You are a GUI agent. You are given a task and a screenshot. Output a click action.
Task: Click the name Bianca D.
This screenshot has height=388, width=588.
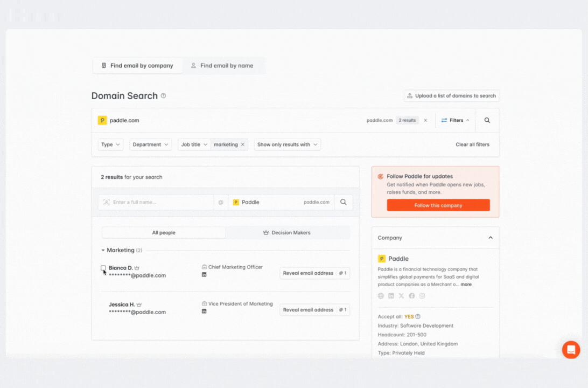[x=121, y=268]
